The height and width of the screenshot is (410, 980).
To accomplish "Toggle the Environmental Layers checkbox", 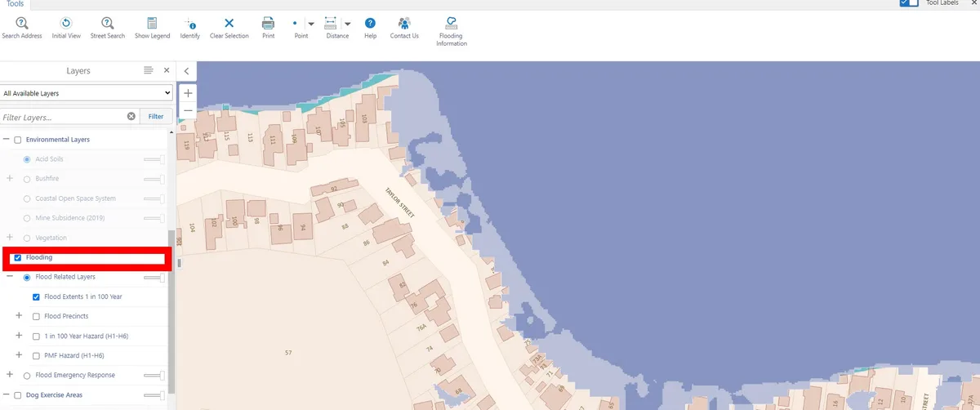I will point(18,140).
